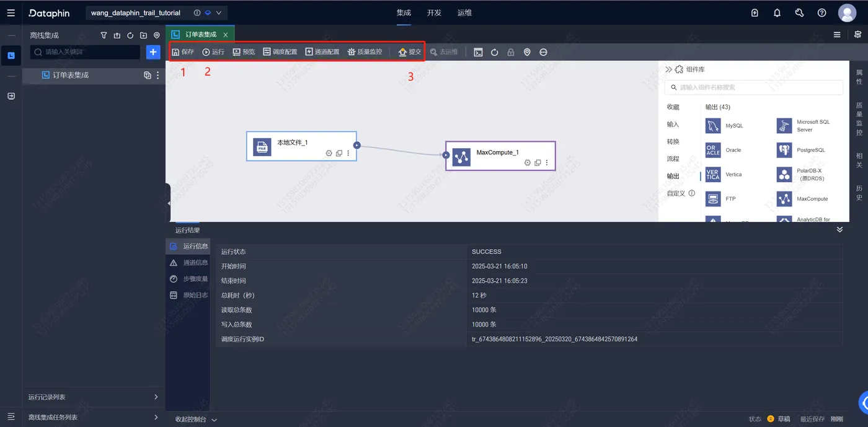Click the location pin icon in editor toolbar
The height and width of the screenshot is (427, 868).
(x=527, y=52)
